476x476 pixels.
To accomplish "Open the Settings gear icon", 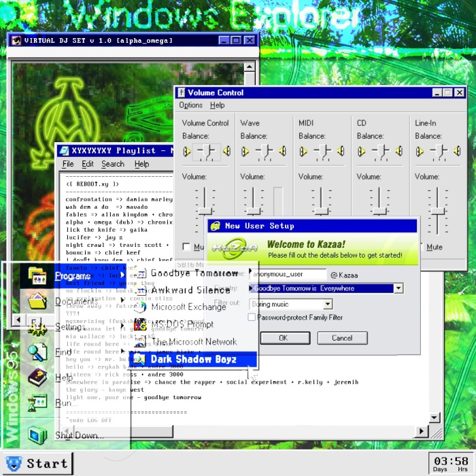I will pyautogui.click(x=37, y=327).
